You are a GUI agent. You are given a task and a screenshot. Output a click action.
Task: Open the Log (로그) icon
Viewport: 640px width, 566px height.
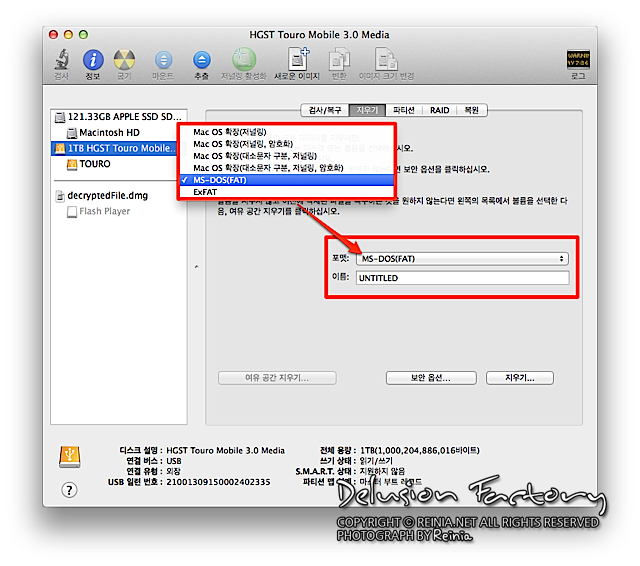click(x=578, y=60)
